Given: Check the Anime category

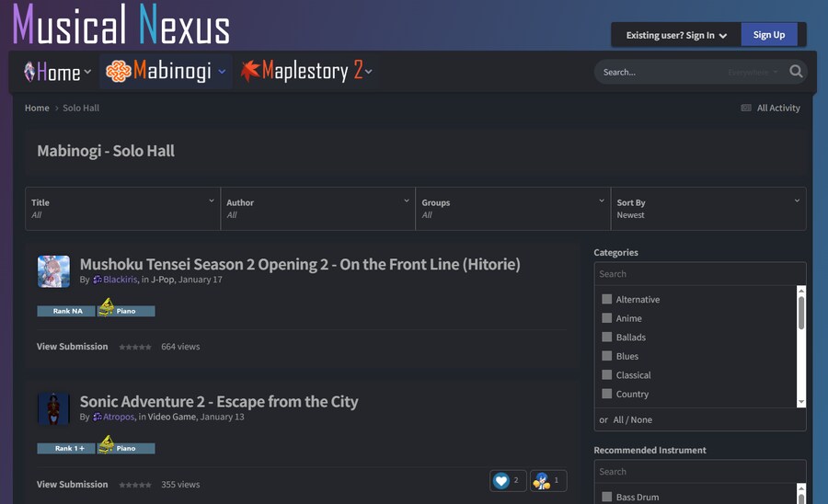Looking at the screenshot, I should 607,318.
